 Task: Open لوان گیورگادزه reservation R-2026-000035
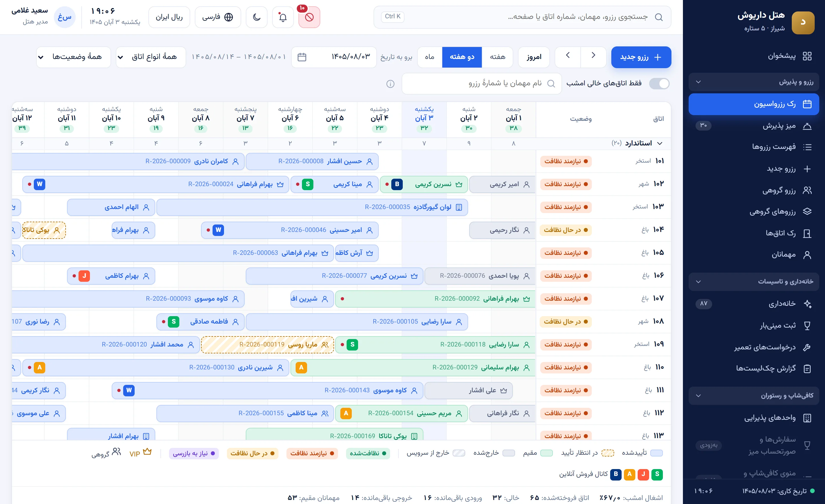(312, 207)
